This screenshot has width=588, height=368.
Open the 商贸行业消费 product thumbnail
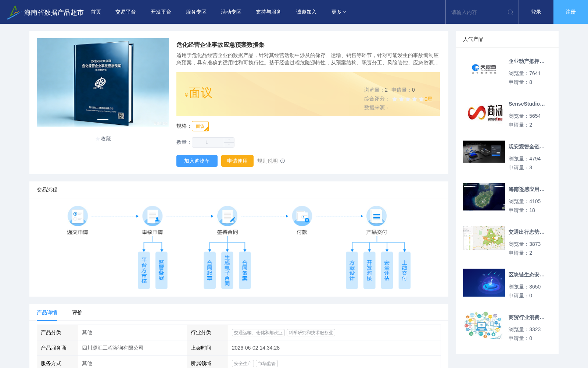[x=484, y=325]
